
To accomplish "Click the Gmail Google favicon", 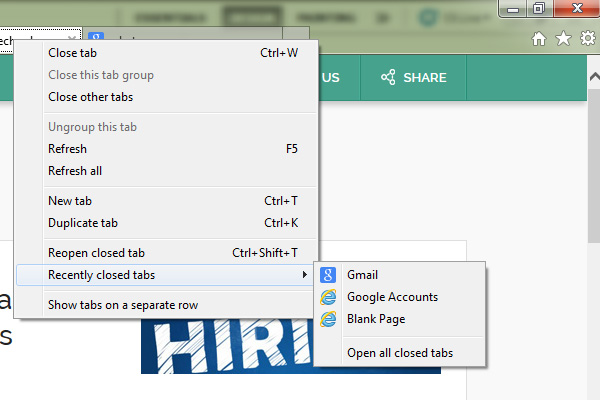I will point(328,275).
